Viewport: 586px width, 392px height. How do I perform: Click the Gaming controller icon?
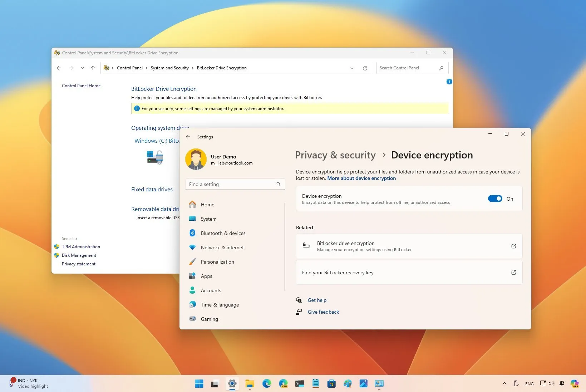point(192,319)
